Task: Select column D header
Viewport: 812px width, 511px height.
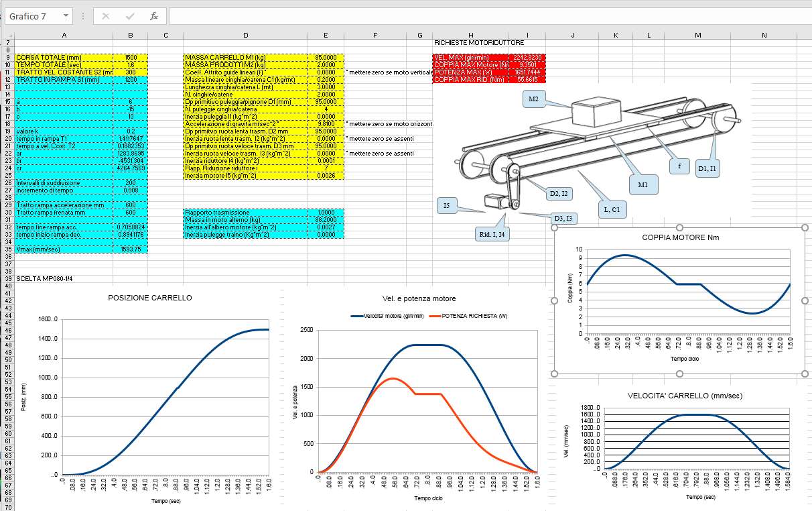Action: 245,34
